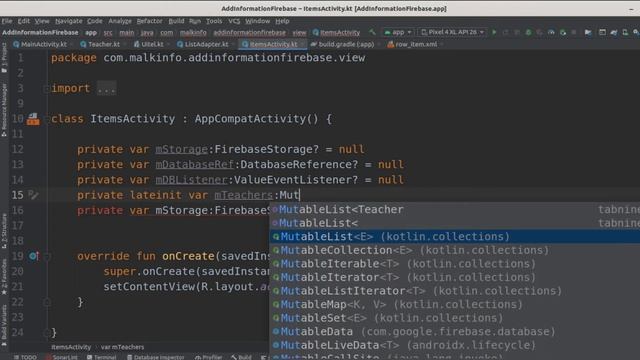Click the ItemsActivity class in the breadcrumb bar
640x360 pixels.
336,32
